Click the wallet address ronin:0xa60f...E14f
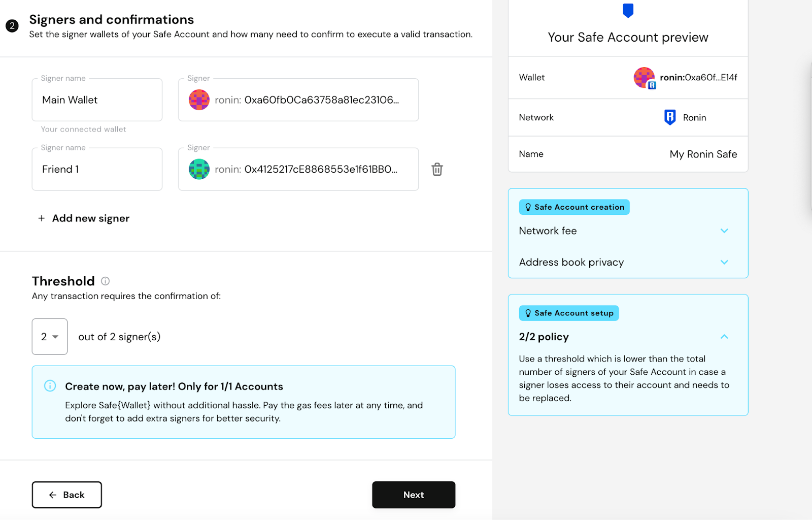 [698, 78]
